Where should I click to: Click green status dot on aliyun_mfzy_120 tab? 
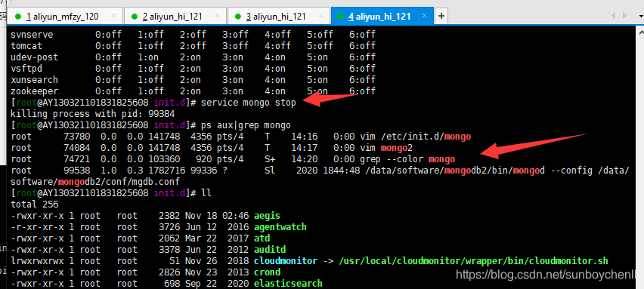(x=17, y=17)
